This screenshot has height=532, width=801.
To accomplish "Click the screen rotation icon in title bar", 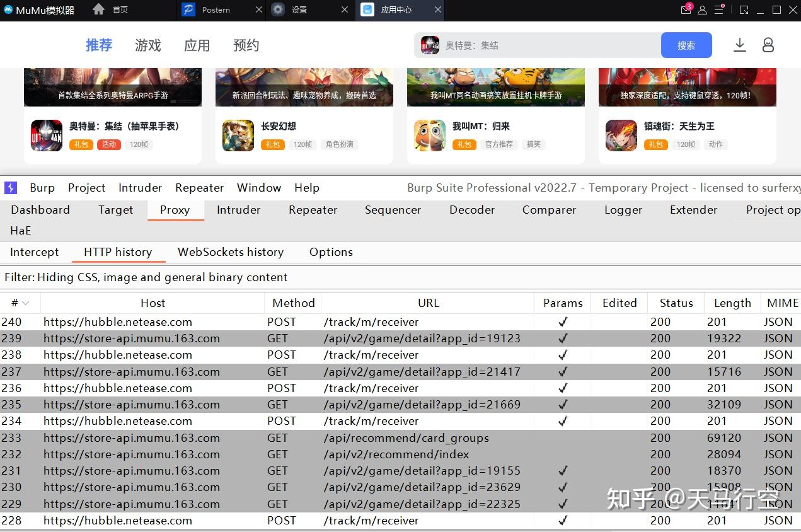I will tap(744, 9).
